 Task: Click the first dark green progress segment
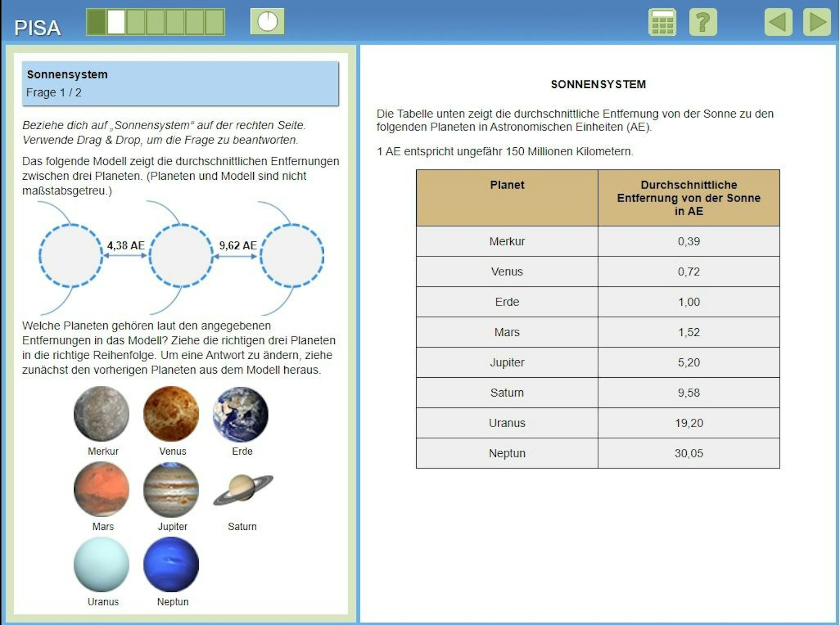tap(96, 22)
